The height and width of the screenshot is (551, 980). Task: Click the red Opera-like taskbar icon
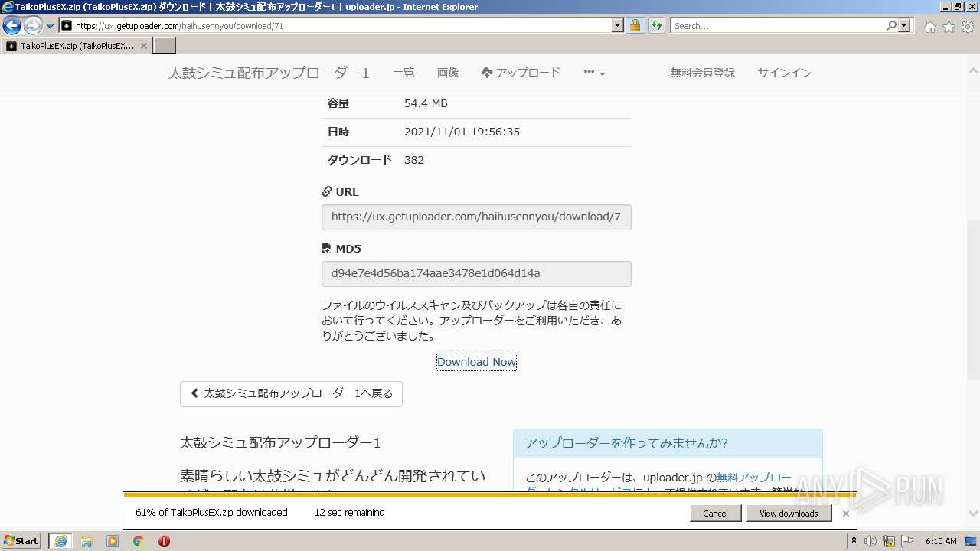(x=164, y=541)
